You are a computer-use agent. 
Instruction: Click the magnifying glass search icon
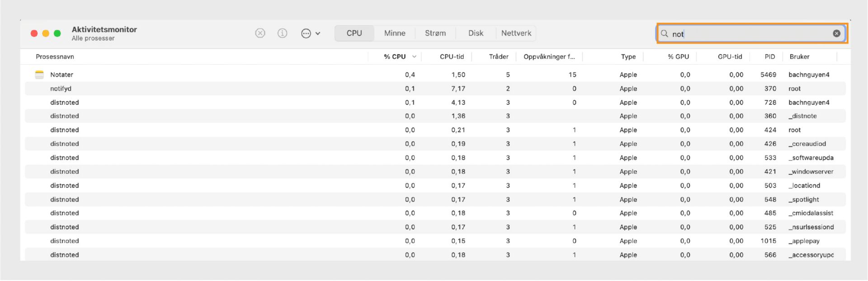[x=665, y=33]
